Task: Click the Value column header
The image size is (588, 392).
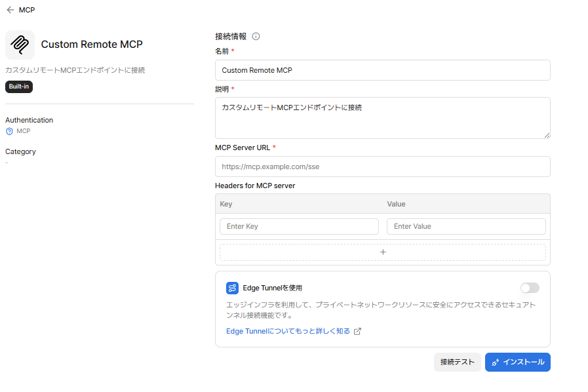Action: click(x=396, y=204)
